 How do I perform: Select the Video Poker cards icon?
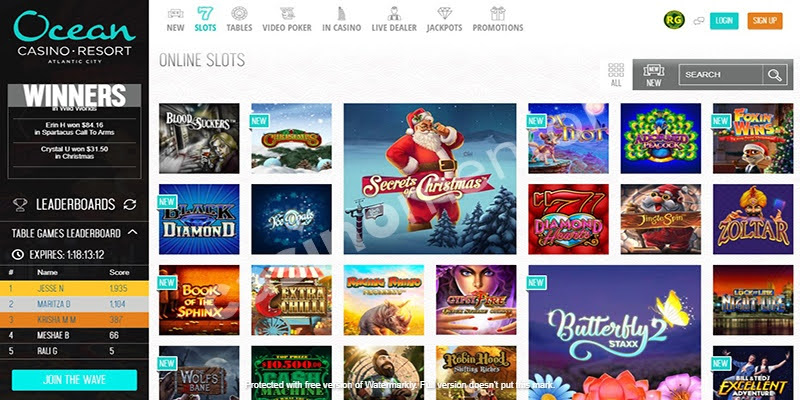(287, 13)
